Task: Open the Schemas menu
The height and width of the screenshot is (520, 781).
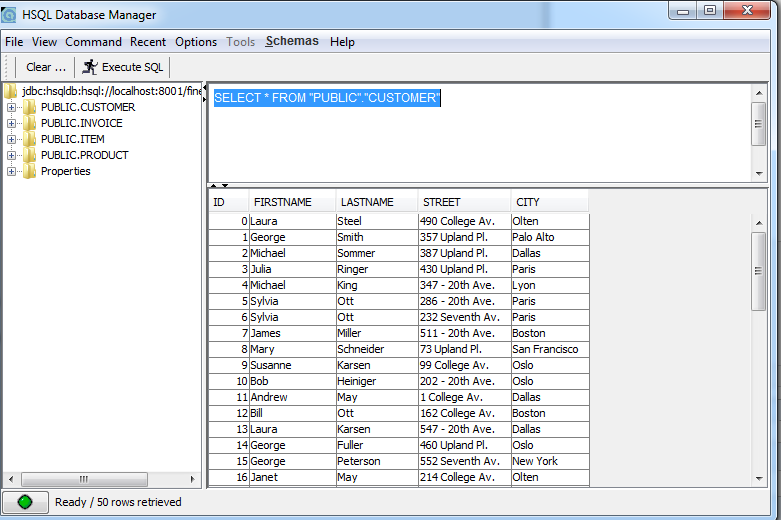Action: click(x=292, y=41)
